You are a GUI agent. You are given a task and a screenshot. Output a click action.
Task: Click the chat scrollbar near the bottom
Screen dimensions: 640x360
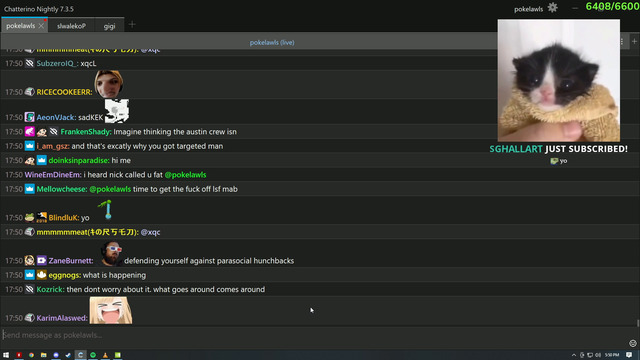(638, 323)
